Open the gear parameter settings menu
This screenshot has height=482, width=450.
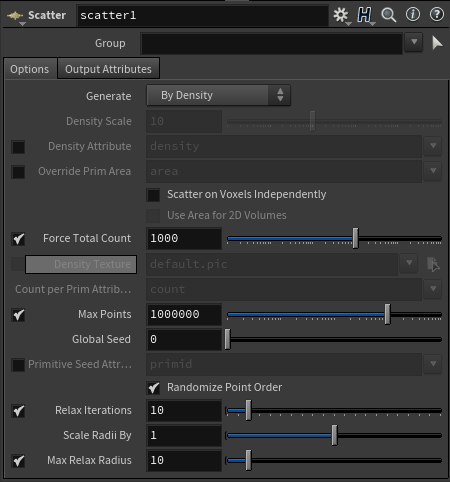[x=341, y=15]
